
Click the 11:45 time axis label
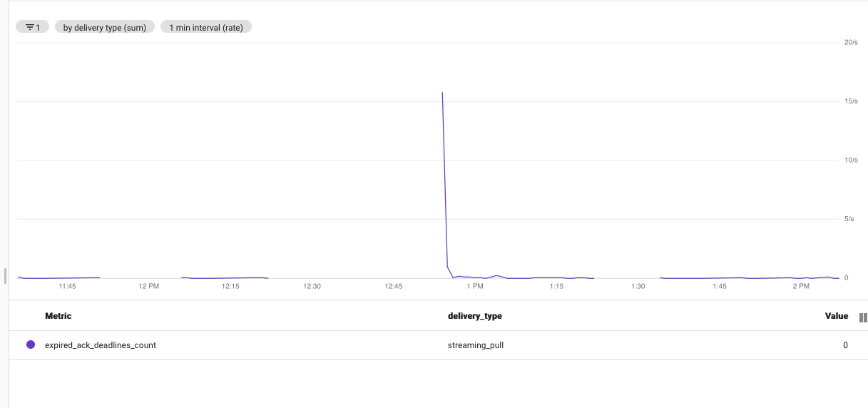(67, 286)
